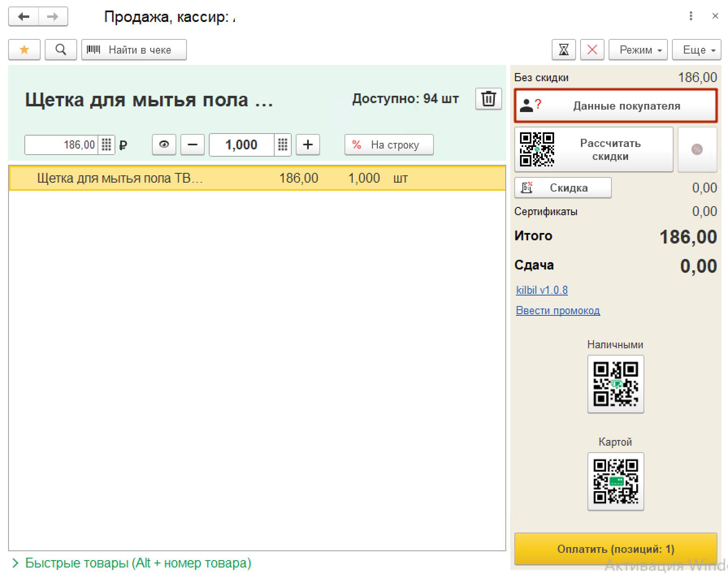Expand 'Быстрые товары' quick products section
Viewport: 728px width, 578px height.
[x=132, y=563]
